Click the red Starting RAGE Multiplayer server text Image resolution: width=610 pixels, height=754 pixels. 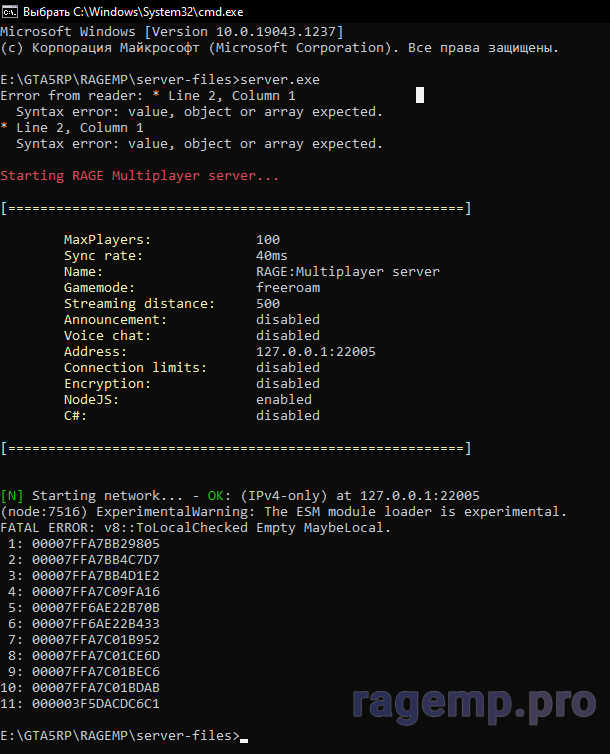[140, 175]
